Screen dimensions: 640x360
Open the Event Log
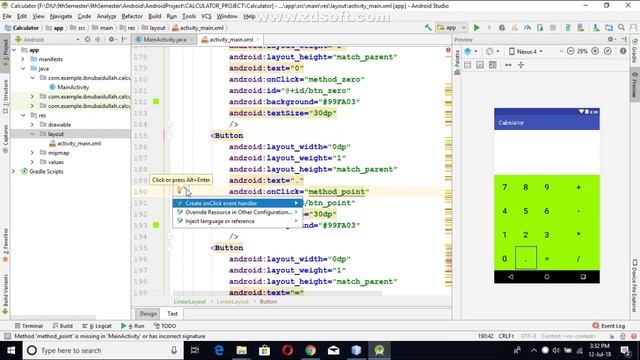(x=609, y=326)
